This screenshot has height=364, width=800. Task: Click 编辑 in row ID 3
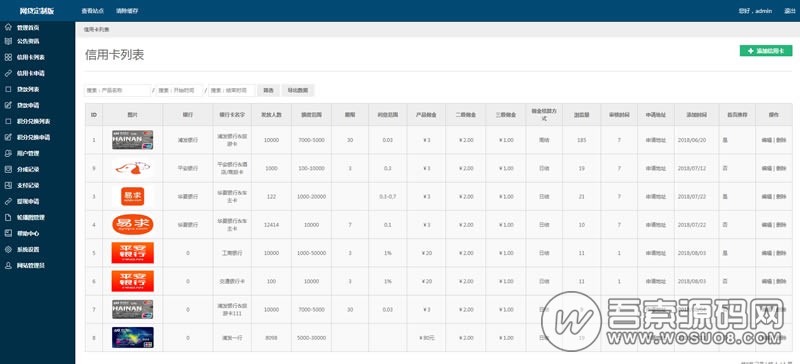click(x=767, y=197)
